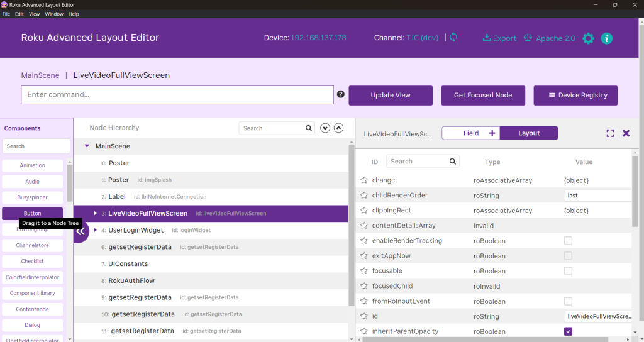
Task: Uncheck the inheritParentOpacity checkbox
Action: coord(568,331)
